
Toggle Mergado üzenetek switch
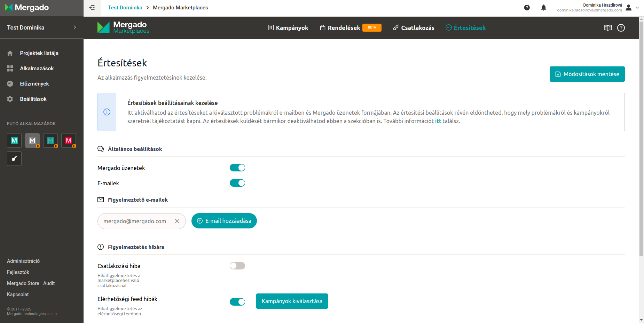pos(237,168)
